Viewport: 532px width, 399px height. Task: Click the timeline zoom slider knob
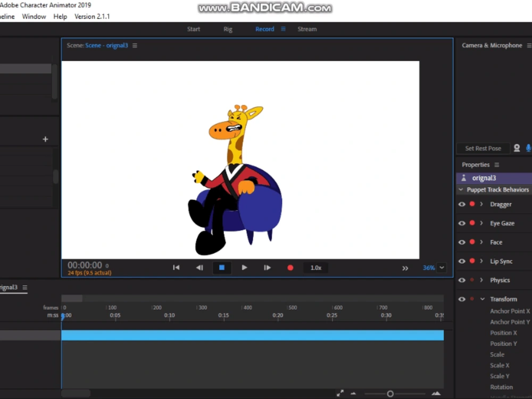click(390, 394)
